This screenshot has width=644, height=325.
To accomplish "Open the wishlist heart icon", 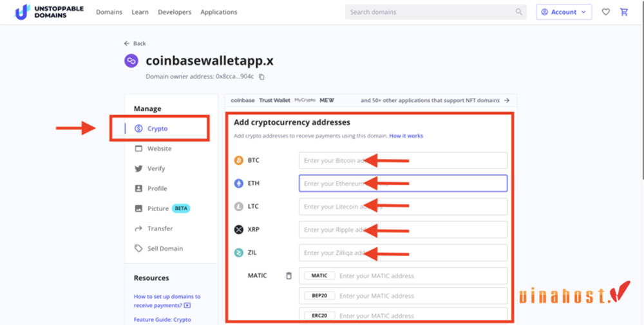I will coord(606,12).
